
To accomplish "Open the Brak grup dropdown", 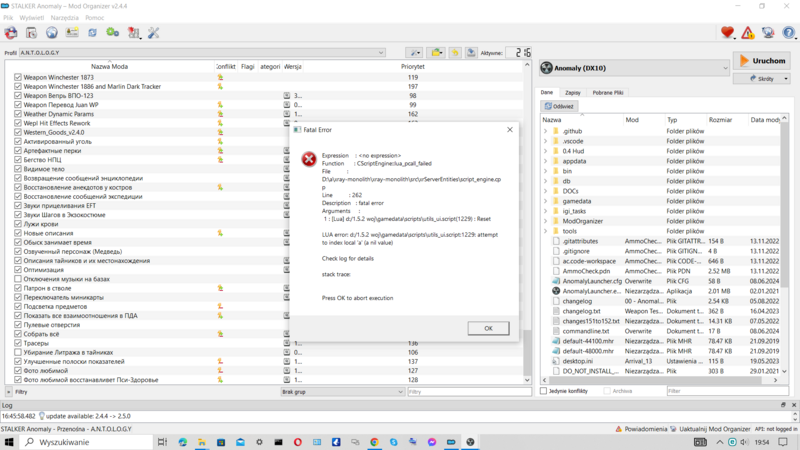I will 342,392.
